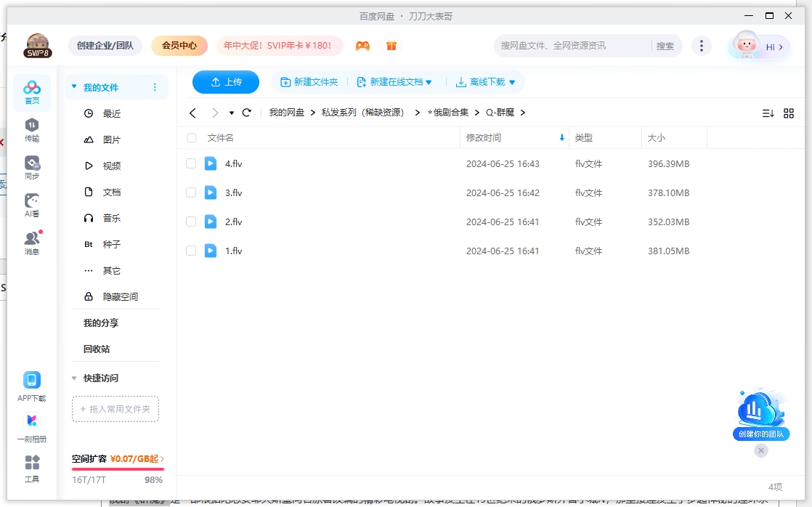Collapse the 我的文件 section
This screenshot has width=812, height=507.
pyautogui.click(x=73, y=86)
